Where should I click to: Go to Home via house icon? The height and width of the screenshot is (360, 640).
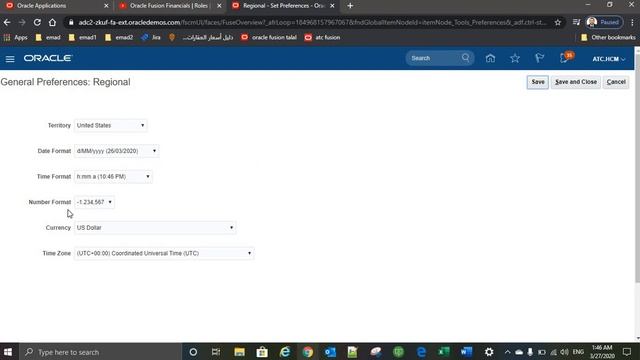point(490,58)
